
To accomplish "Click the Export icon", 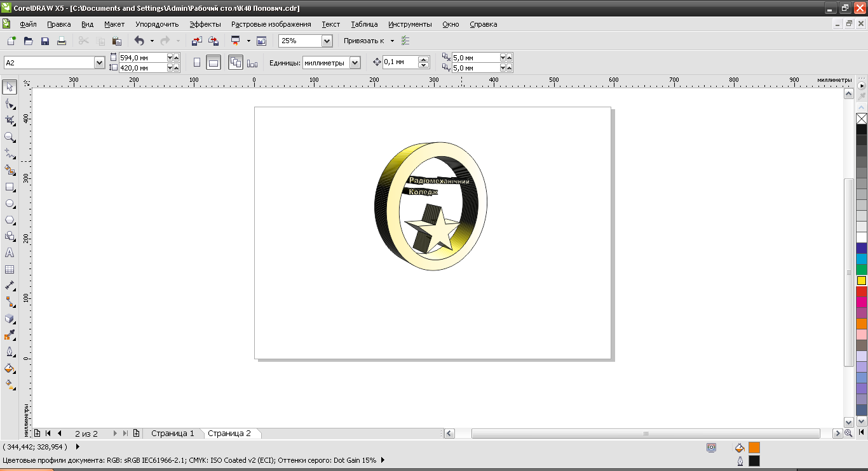I will coord(214,41).
